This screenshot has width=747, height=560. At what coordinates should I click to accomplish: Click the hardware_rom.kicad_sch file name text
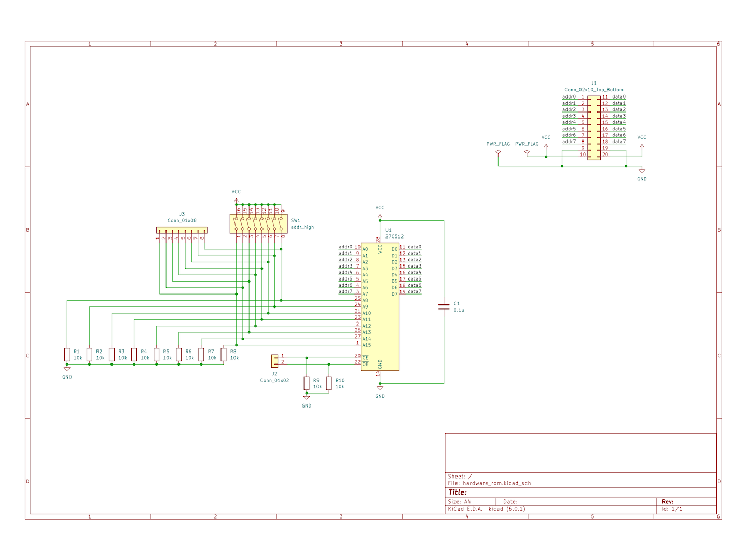496,483
